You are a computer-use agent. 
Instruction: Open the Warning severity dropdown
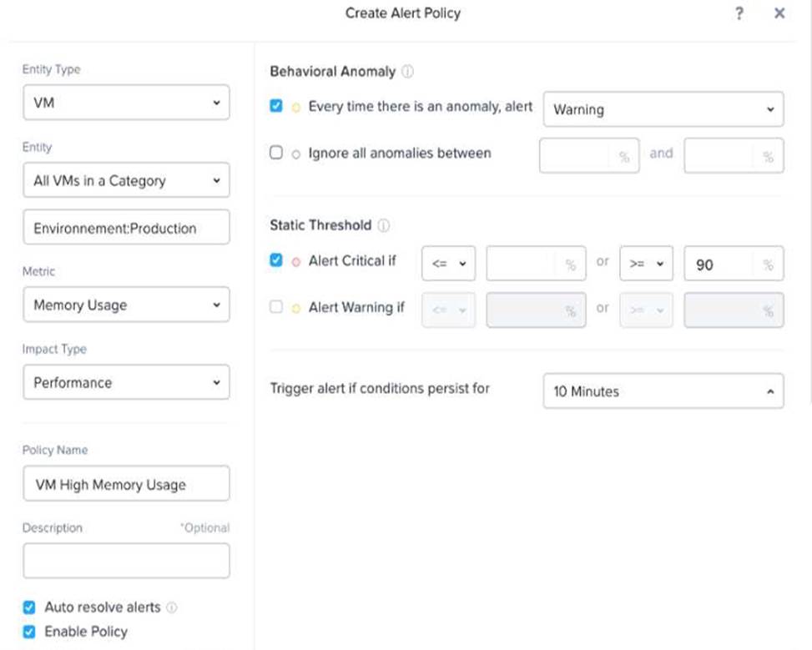[x=663, y=109]
